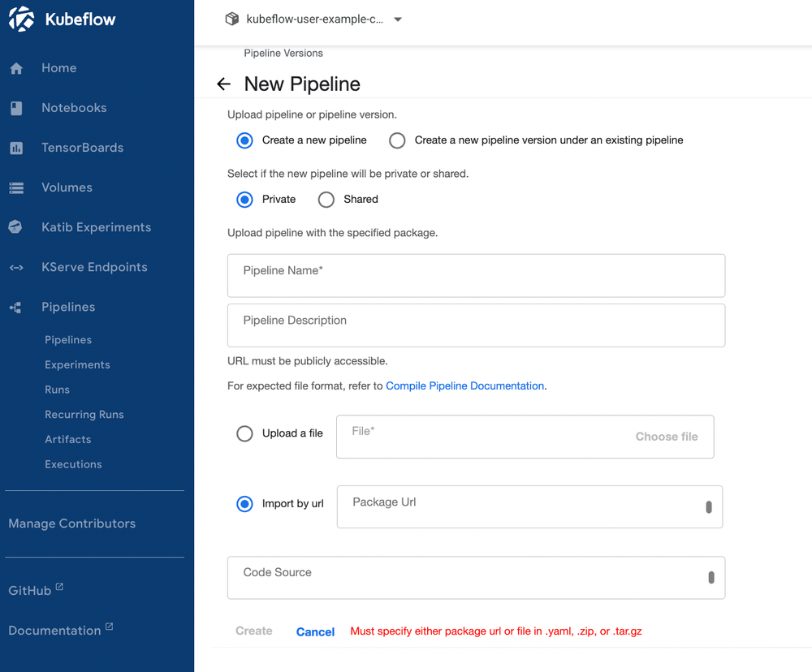Click the Volumes storage icon
This screenshot has width=812, height=672.
pos(16,188)
